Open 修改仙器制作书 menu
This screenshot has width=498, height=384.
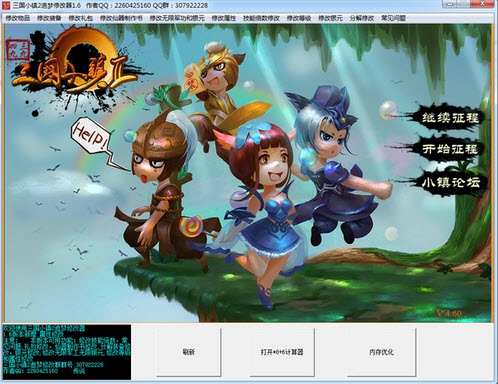click(x=121, y=18)
